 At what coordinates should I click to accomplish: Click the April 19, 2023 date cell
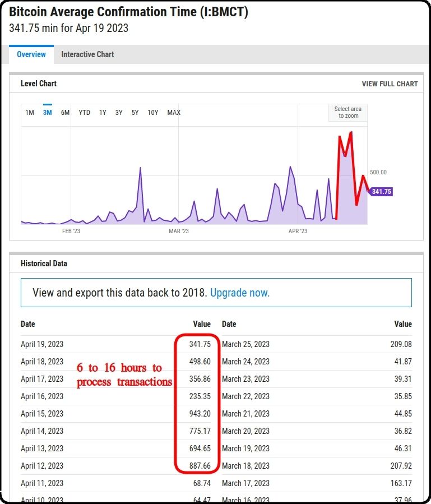[x=42, y=344]
